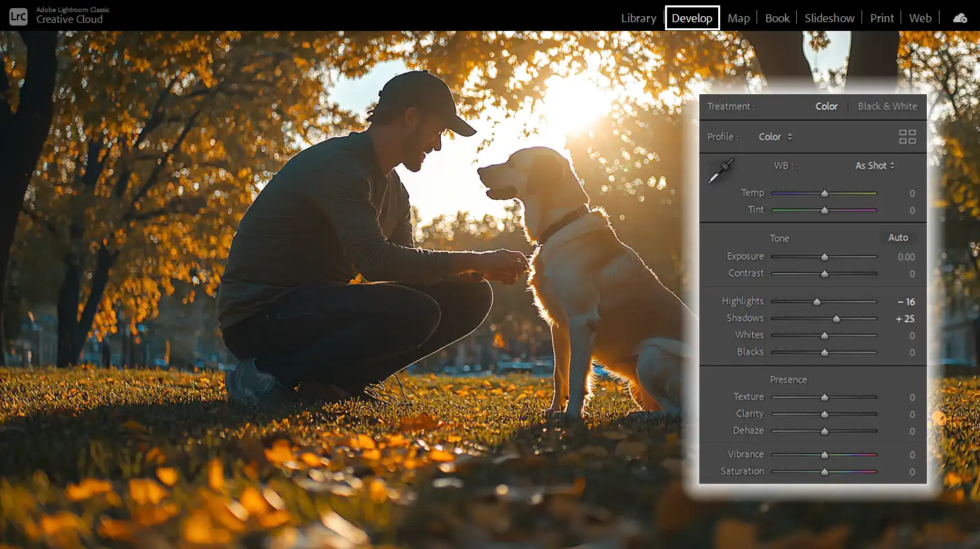980x549 pixels.
Task: Open the Profile Color dropdown
Action: click(775, 137)
